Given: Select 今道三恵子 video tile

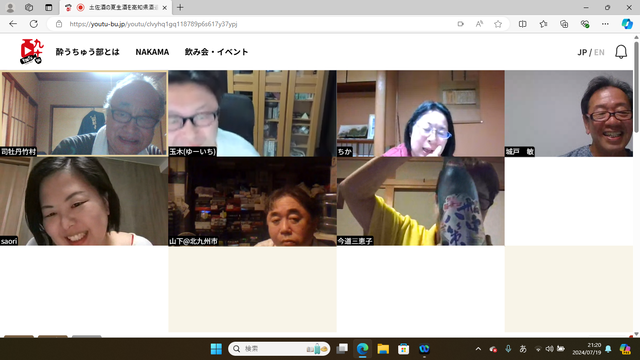Looking at the screenshot, I should [x=420, y=201].
